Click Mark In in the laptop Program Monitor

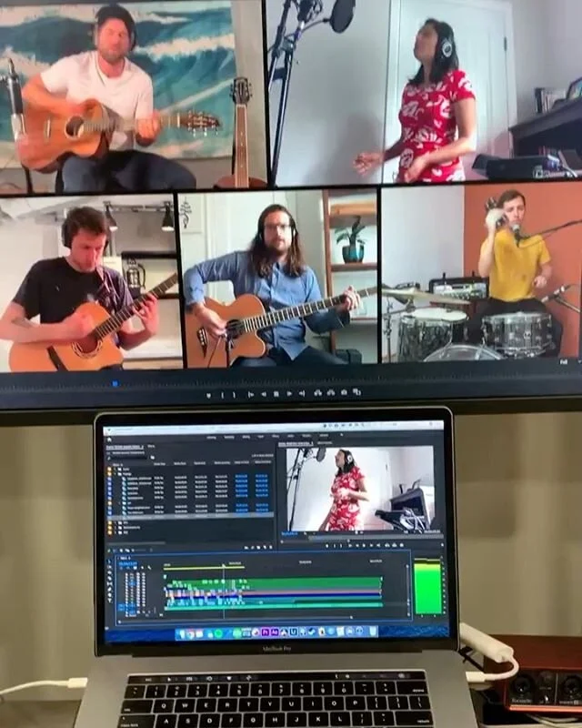click(x=335, y=545)
